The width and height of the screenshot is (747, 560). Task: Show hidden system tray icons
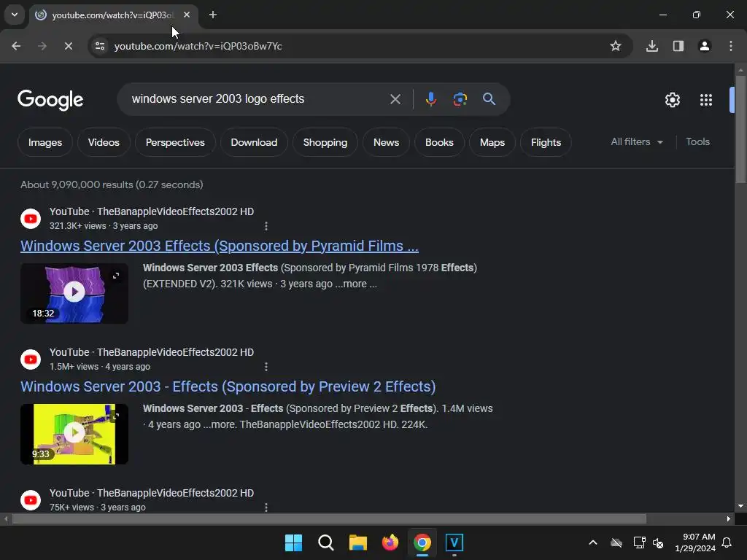[592, 542]
